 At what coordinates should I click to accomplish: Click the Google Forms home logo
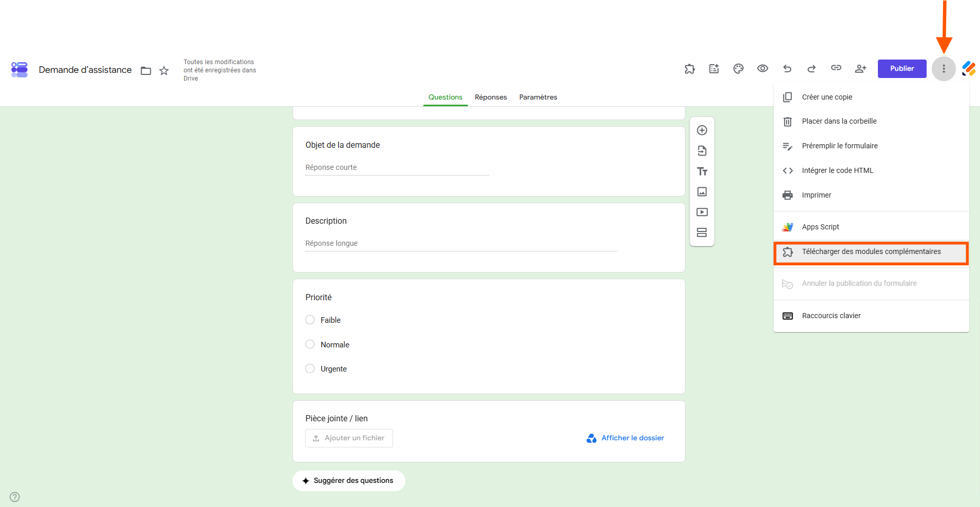point(19,69)
